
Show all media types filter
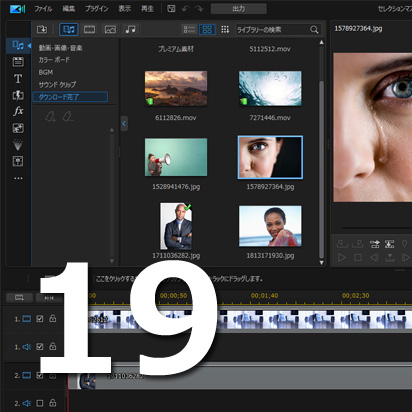69,29
